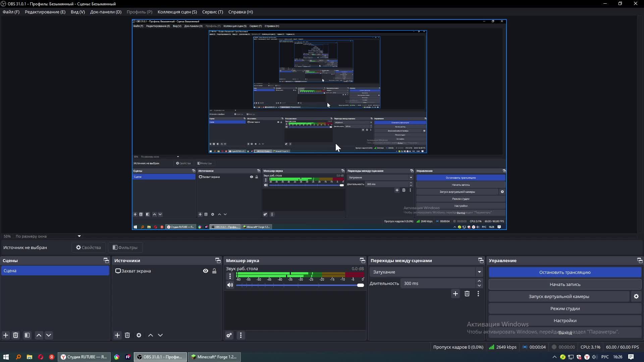The width and height of the screenshot is (644, 362).
Task: Click Остановить трансляцию button
Action: [x=565, y=272]
